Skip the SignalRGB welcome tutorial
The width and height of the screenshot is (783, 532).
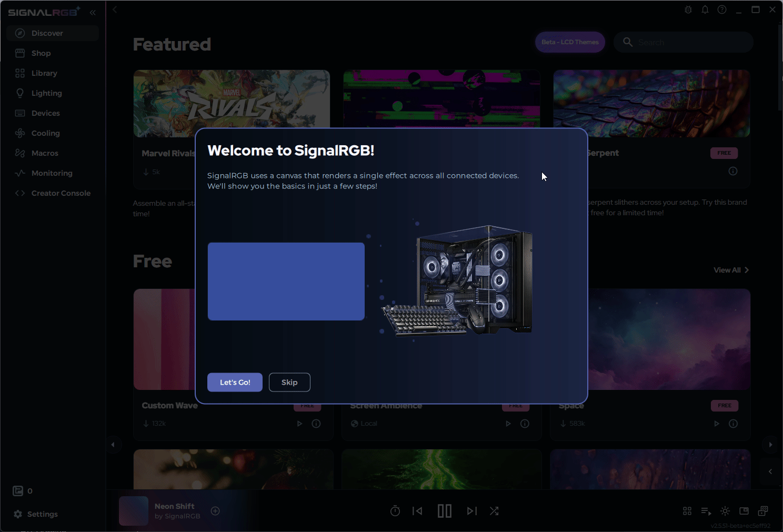(289, 382)
